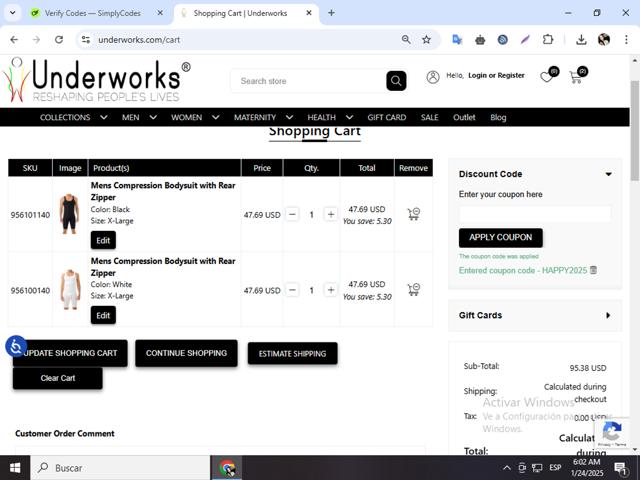Open browser zoom magnifier in address bar
Viewport: 640px width, 480px height.
406,40
